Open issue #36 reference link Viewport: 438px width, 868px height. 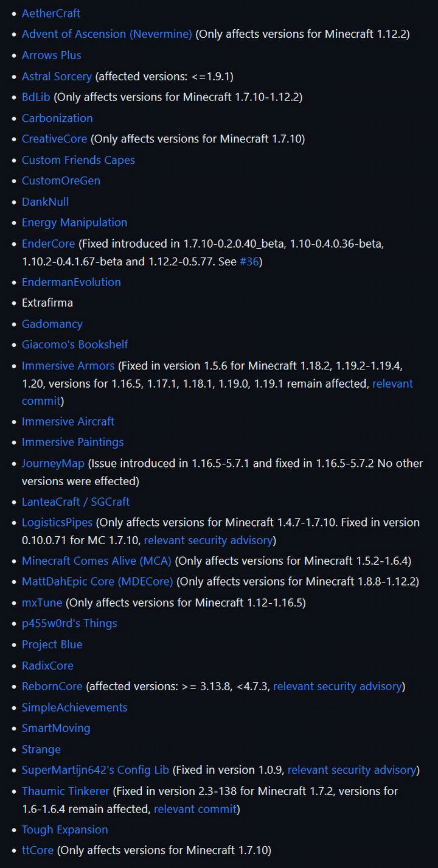(x=249, y=261)
